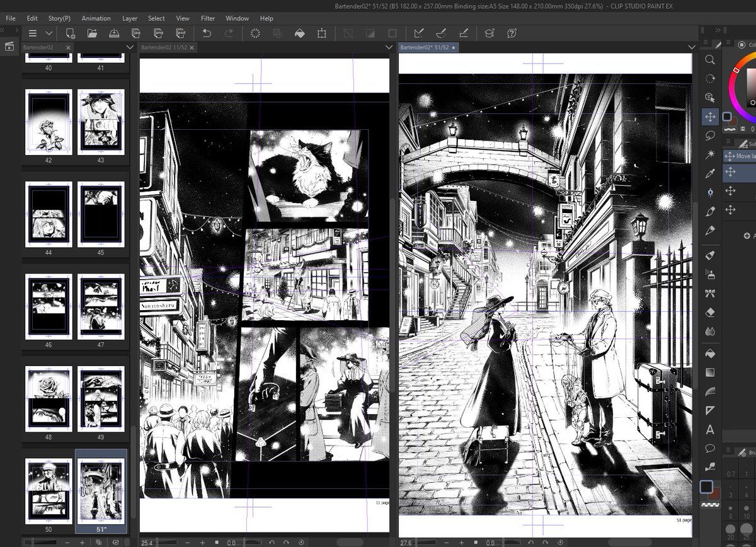Open page 48 thumbnail
The height and width of the screenshot is (547, 756).
pyautogui.click(x=49, y=398)
